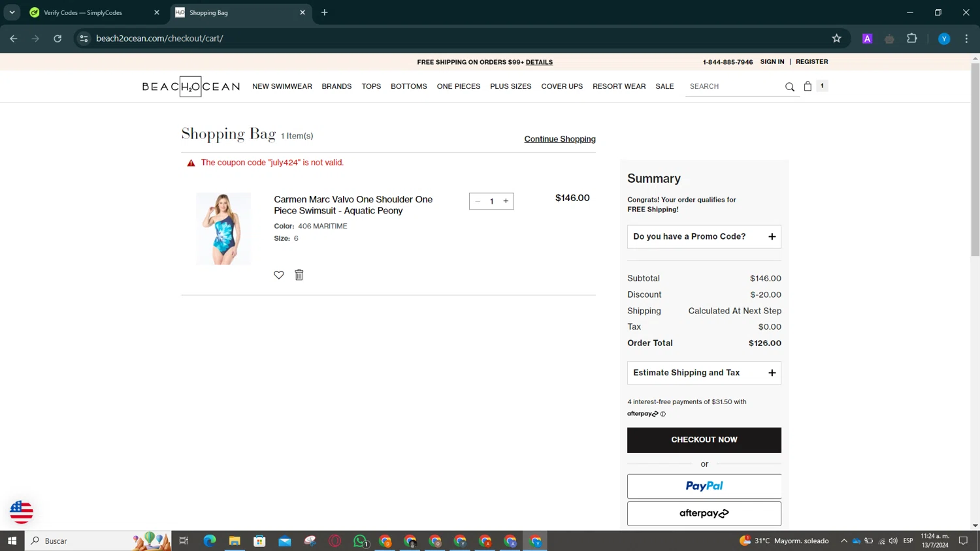Click the BEACH2OCEAN logo
This screenshot has height=551, width=980.
[x=191, y=86]
